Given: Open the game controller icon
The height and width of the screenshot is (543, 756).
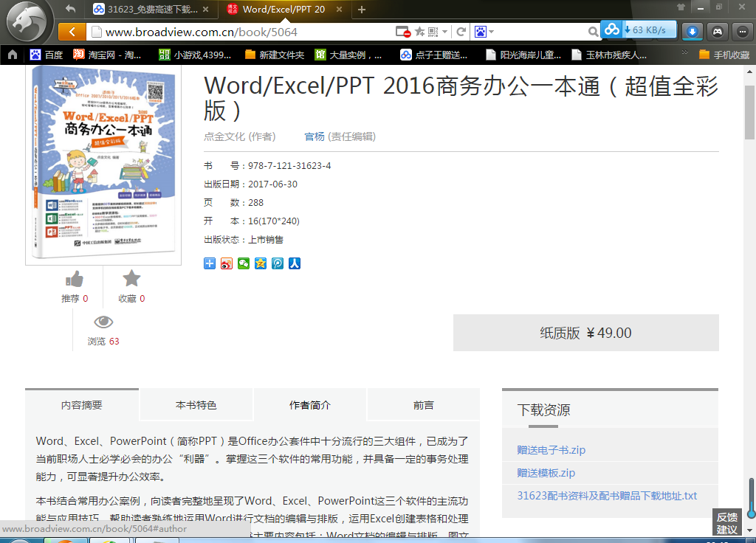Looking at the screenshot, I should click(718, 32).
